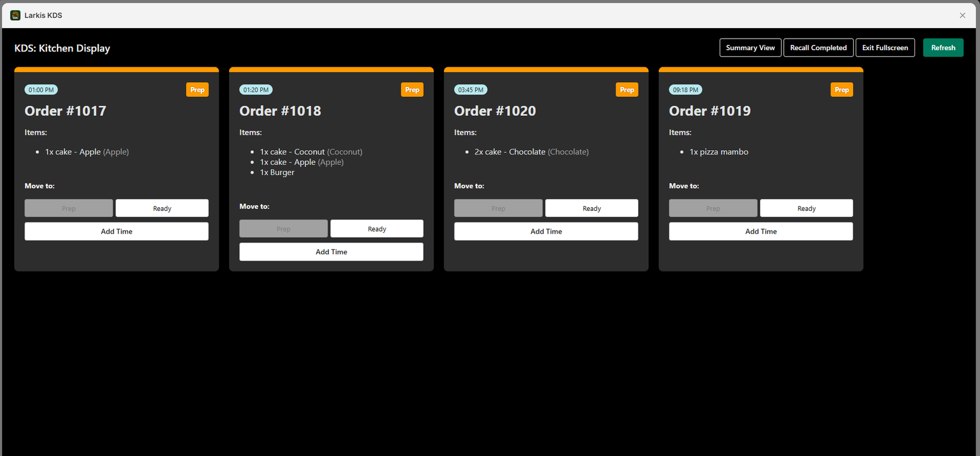Click Prep move button on Order #1018
Screen dimensions: 980x456
coord(284,229)
